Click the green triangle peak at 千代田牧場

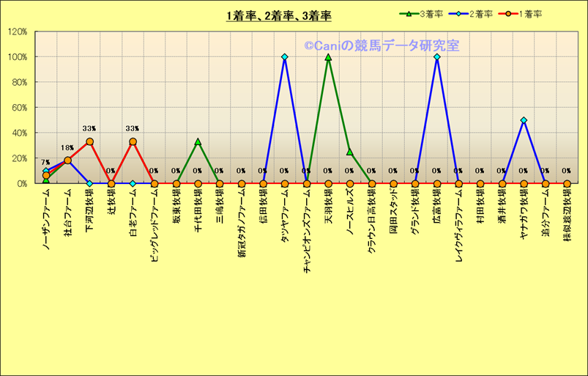click(x=198, y=141)
